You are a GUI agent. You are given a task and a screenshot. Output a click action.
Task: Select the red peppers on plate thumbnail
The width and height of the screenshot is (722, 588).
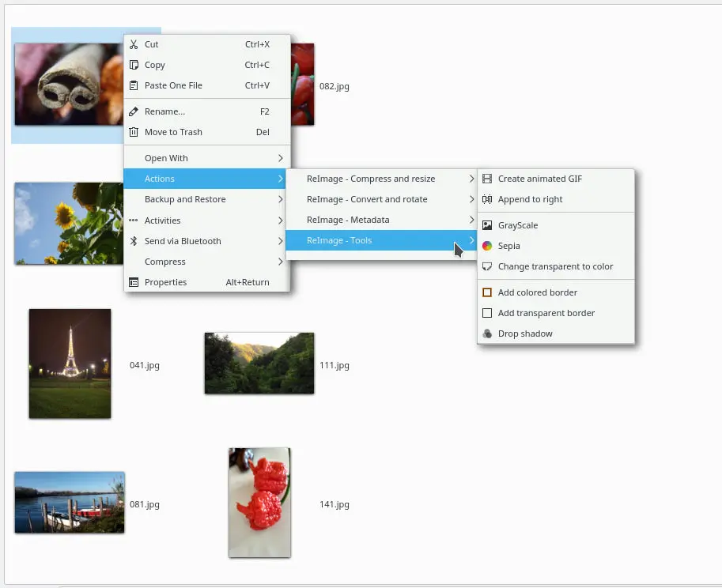point(259,503)
